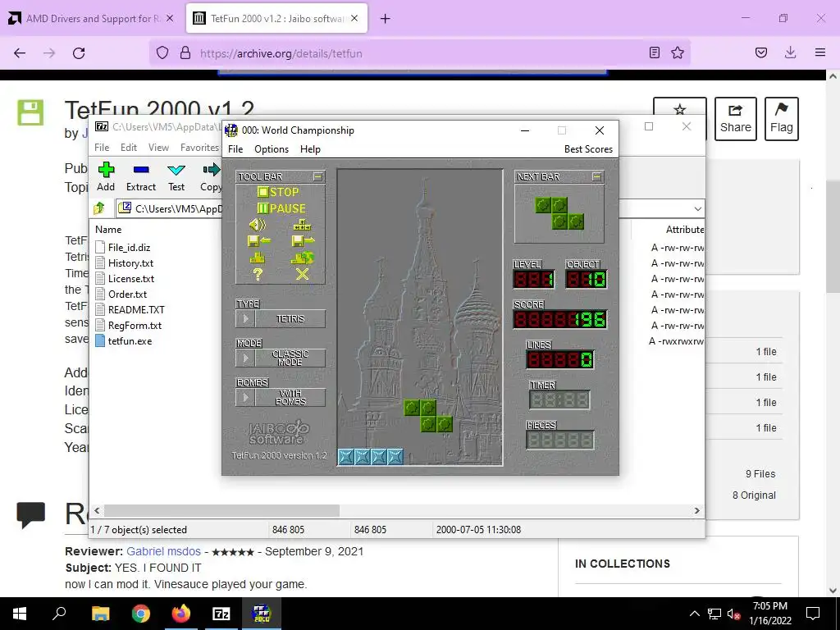Sort 7-Zip list by Attributes column
Image resolution: width=840 pixels, height=630 pixels.
click(684, 230)
